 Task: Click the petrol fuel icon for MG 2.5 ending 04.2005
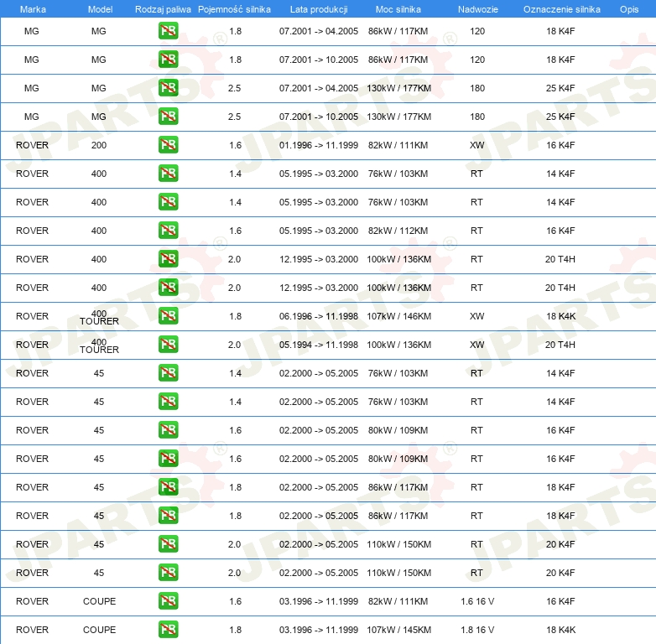pos(168,88)
